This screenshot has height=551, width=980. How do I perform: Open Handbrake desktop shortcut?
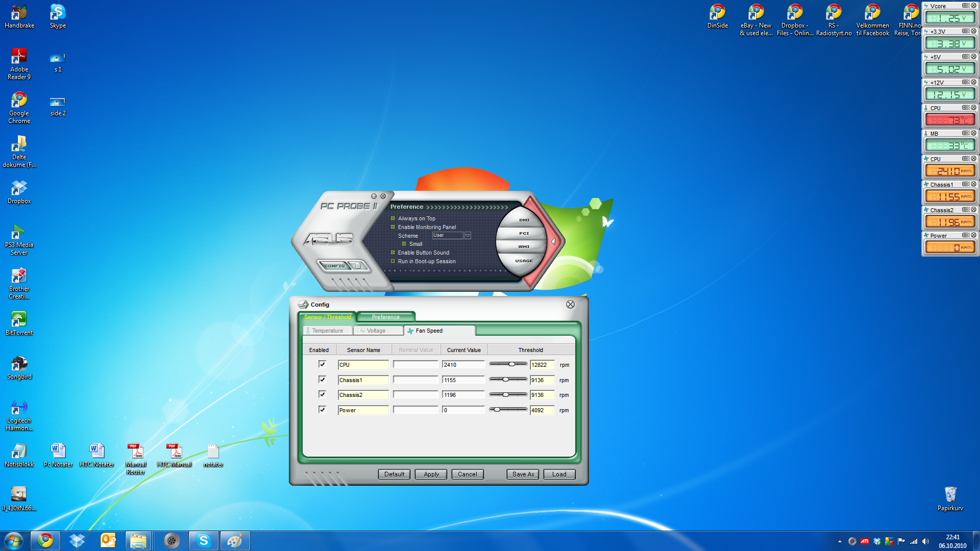click(x=19, y=16)
